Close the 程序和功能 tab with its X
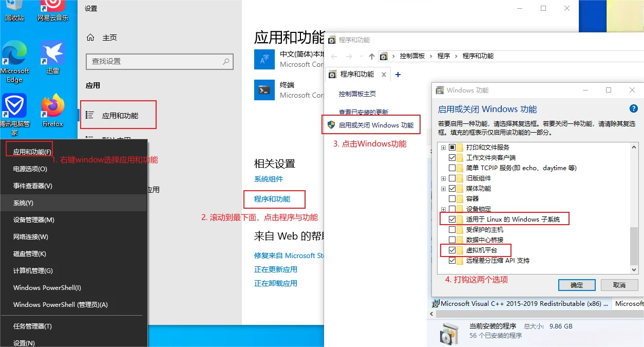Screen dimensions: 644x347 point(384,75)
